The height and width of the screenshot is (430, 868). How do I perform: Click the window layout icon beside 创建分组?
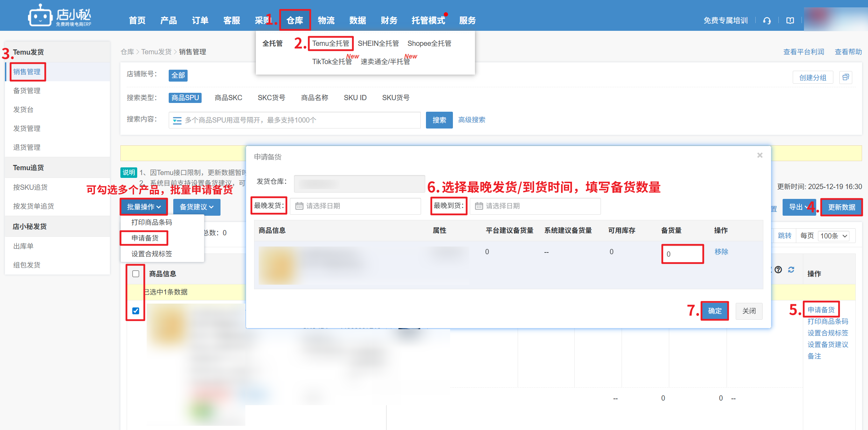(x=846, y=77)
